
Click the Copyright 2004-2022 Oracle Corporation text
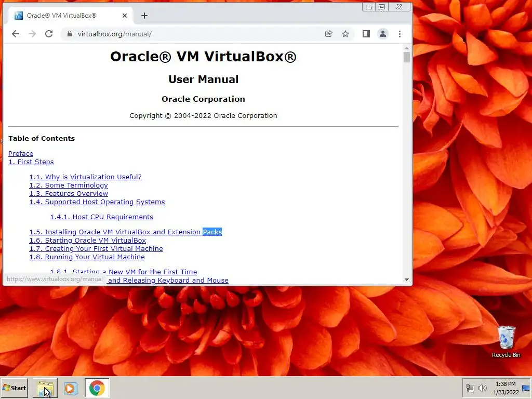[203, 116]
